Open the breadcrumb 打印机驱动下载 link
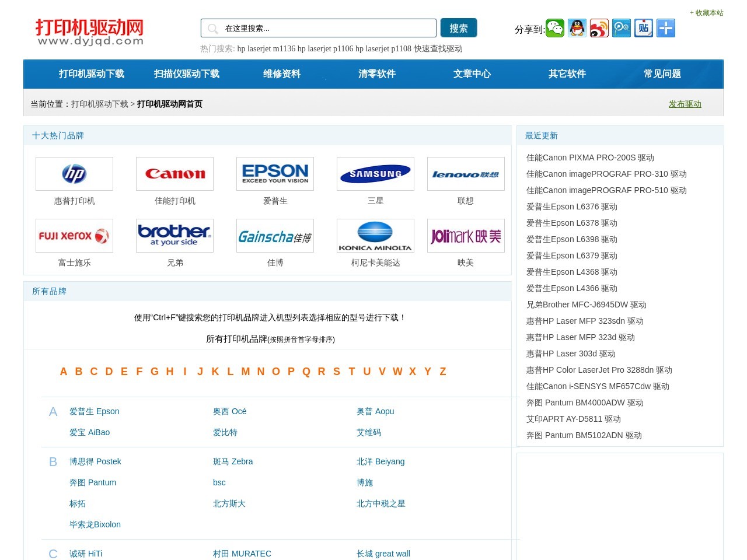The image size is (747, 560). point(100,104)
